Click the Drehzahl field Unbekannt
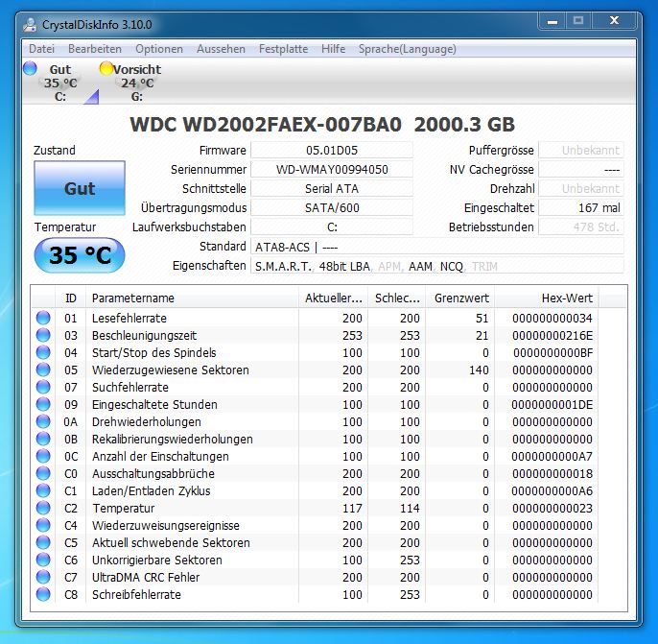The height and width of the screenshot is (644, 658). pyautogui.click(x=581, y=189)
